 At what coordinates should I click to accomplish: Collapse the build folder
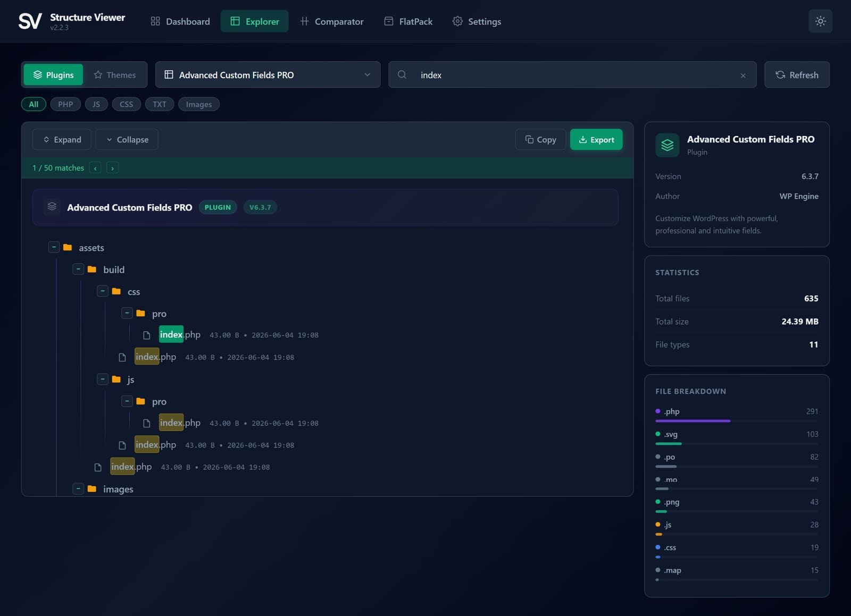point(78,269)
